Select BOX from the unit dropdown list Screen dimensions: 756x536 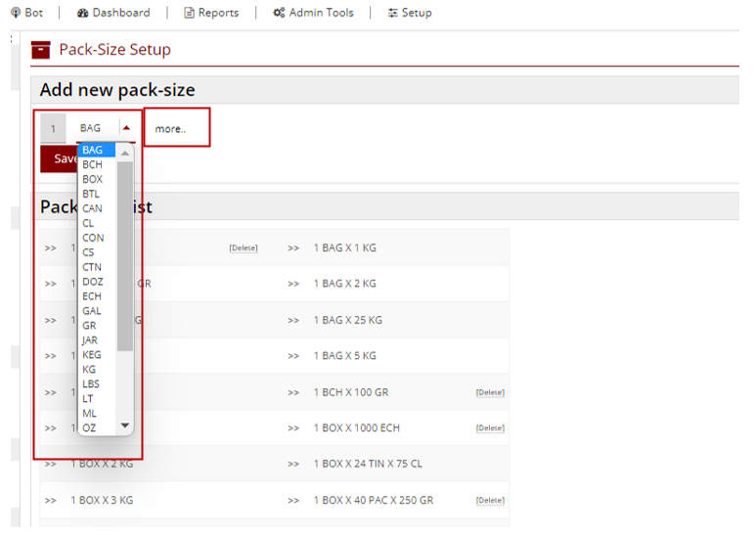93,180
